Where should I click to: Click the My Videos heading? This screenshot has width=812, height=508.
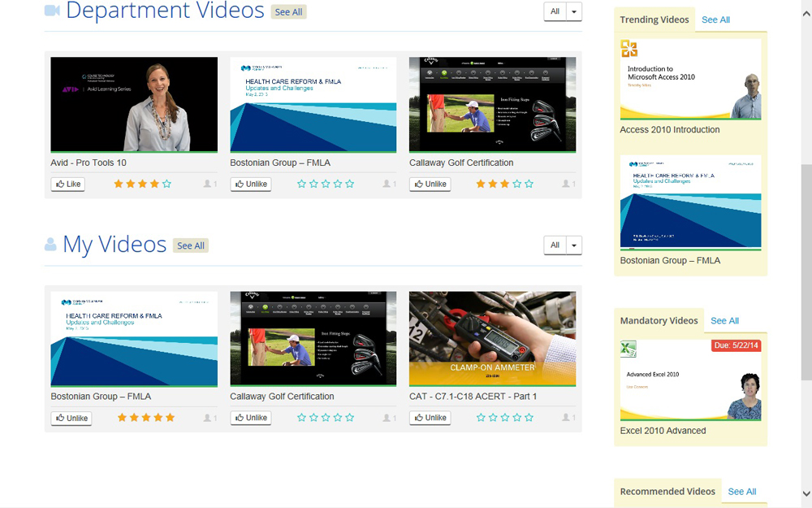tap(114, 245)
